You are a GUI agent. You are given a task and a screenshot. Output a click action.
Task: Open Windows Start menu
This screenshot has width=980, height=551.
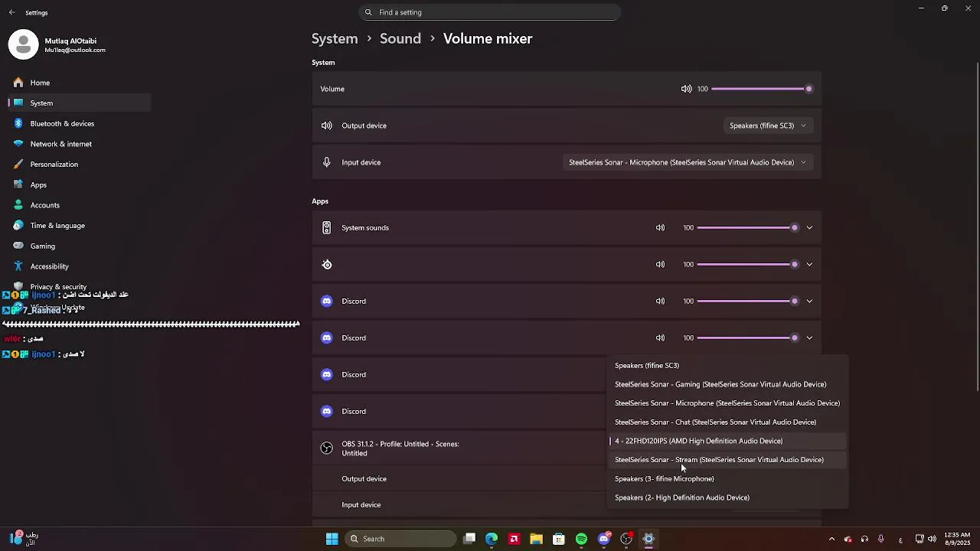(332, 539)
